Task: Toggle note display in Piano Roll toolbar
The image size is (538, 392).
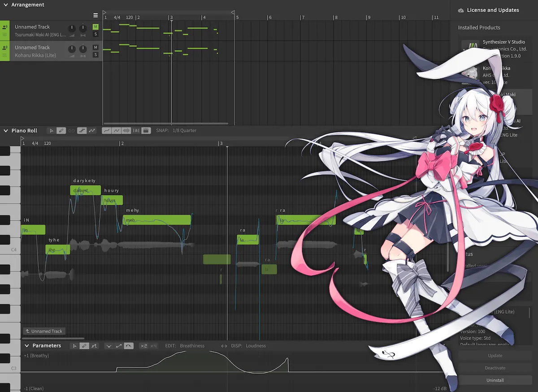Action: point(82,130)
